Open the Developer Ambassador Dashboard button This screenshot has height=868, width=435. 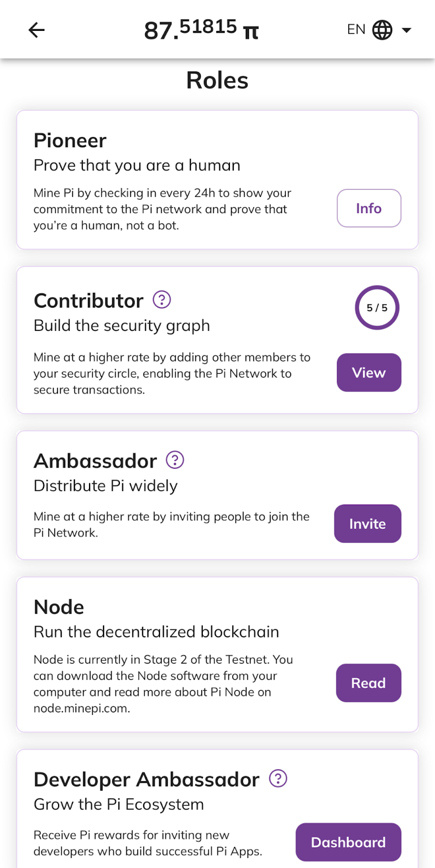point(348,842)
